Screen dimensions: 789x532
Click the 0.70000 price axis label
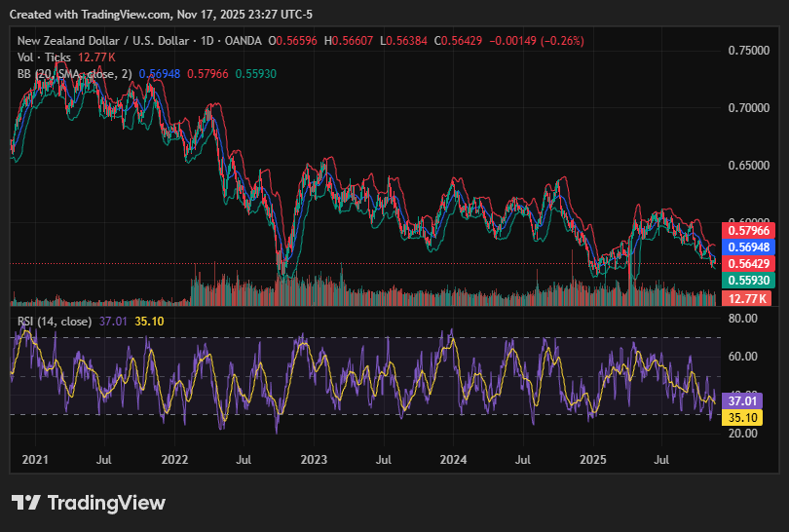point(748,107)
